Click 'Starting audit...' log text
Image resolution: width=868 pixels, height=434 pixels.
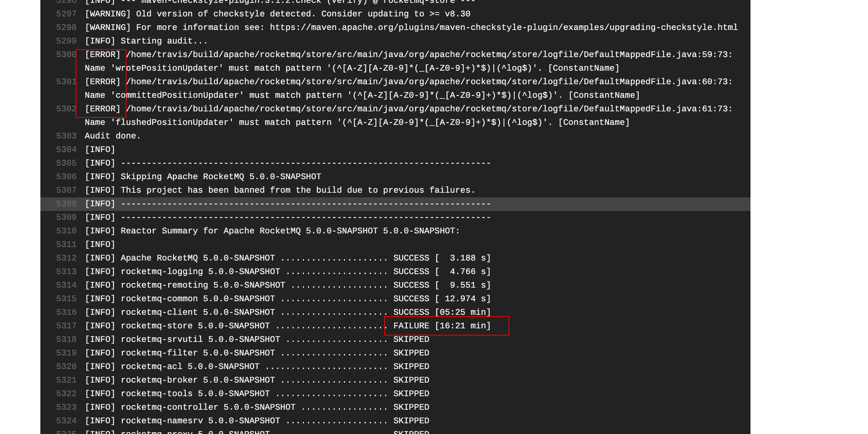pyautogui.click(x=164, y=41)
